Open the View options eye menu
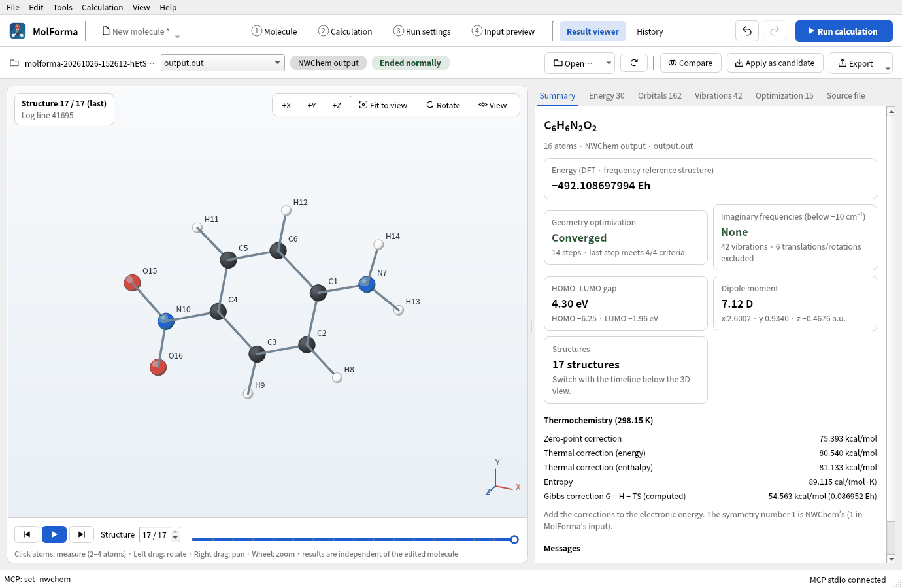Screen dimensions: 902x588 click(x=493, y=105)
